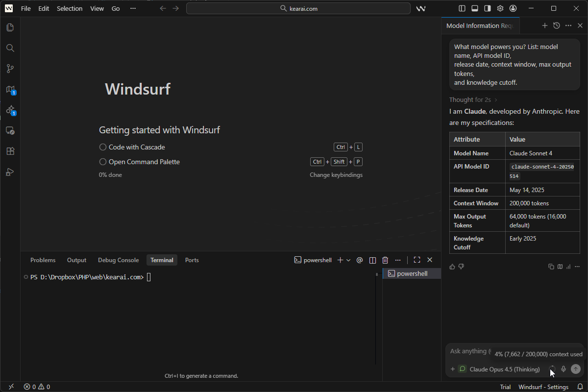This screenshot has height=392, width=588.
Task: Open the Remote Explorer view
Action: click(10, 131)
